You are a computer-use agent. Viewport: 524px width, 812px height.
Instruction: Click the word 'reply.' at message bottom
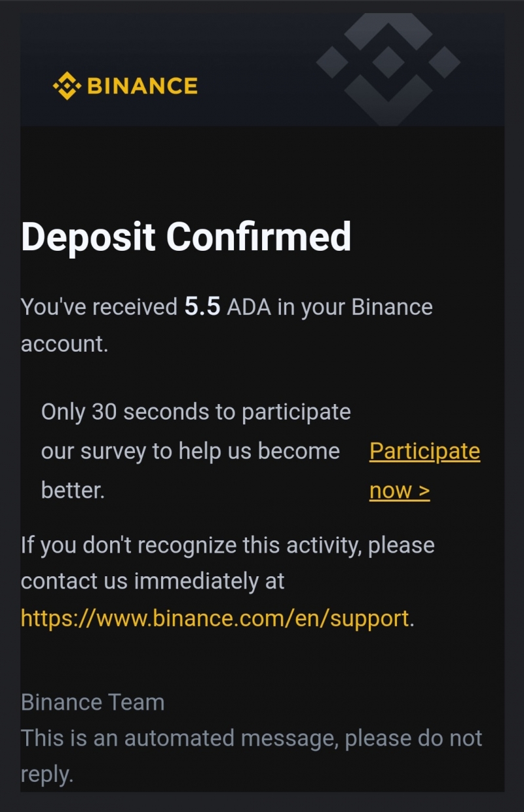(x=47, y=775)
